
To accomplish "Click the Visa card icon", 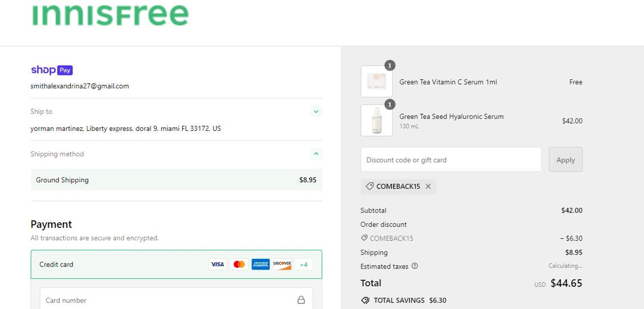I will [x=218, y=264].
